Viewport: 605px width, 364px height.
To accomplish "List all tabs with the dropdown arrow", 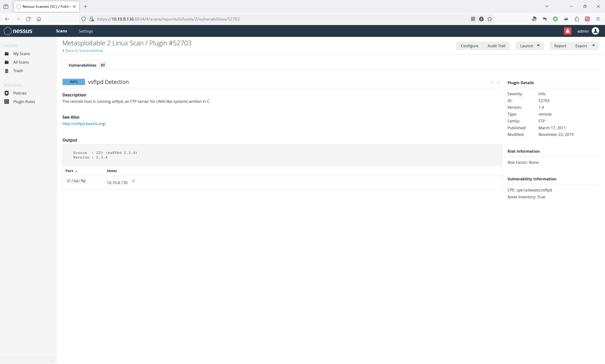I will tap(547, 6).
